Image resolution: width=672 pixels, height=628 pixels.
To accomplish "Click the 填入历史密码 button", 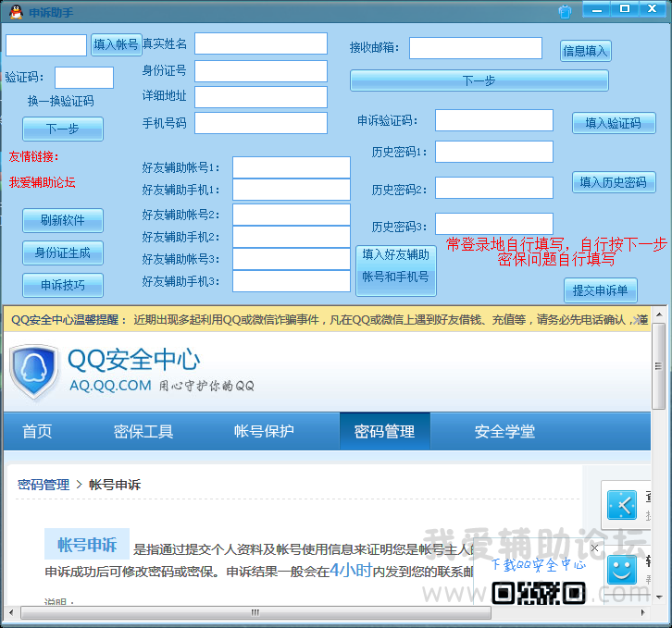I will (x=614, y=182).
